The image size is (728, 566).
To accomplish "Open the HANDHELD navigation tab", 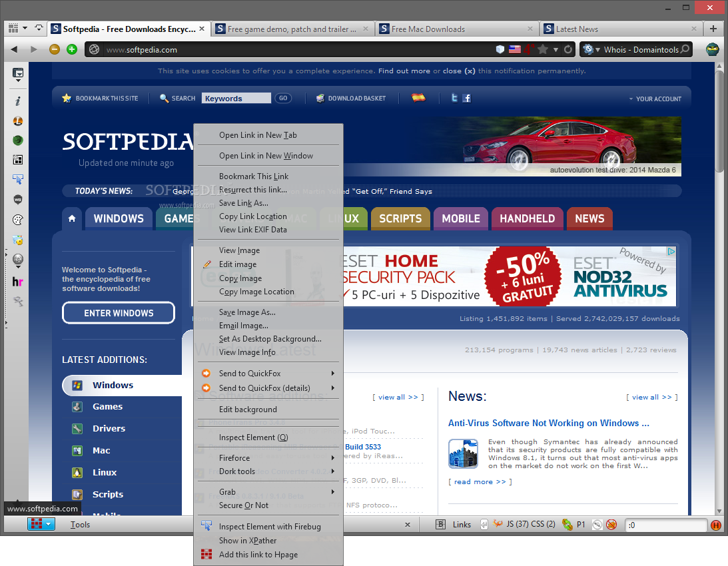I will [527, 218].
